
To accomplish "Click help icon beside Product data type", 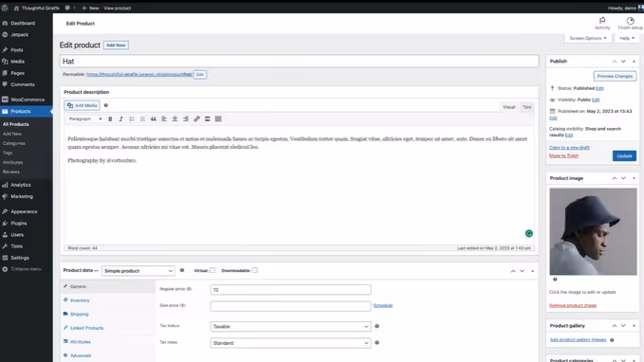I will [x=182, y=270].
